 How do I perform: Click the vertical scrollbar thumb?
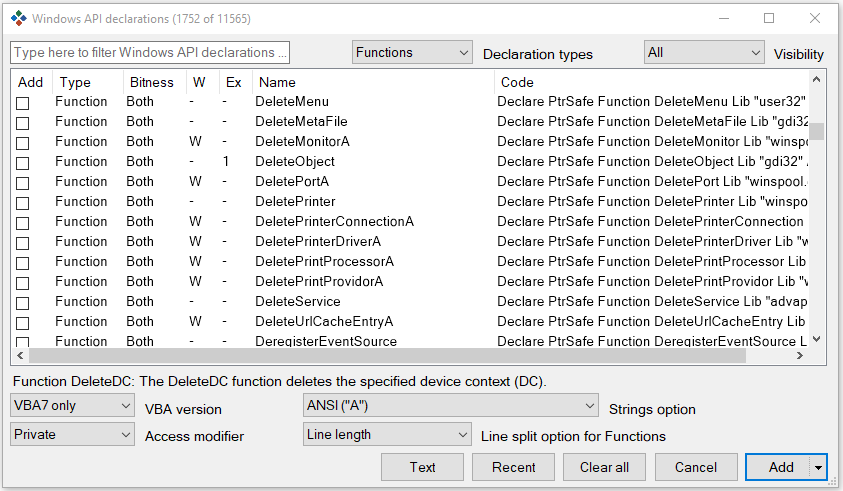[x=817, y=131]
